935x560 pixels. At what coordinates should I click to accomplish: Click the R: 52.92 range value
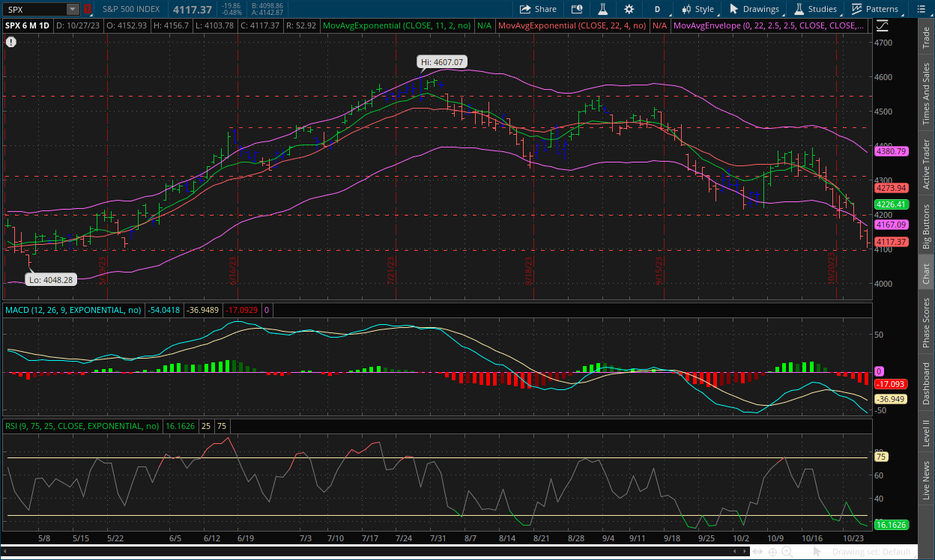coord(301,25)
